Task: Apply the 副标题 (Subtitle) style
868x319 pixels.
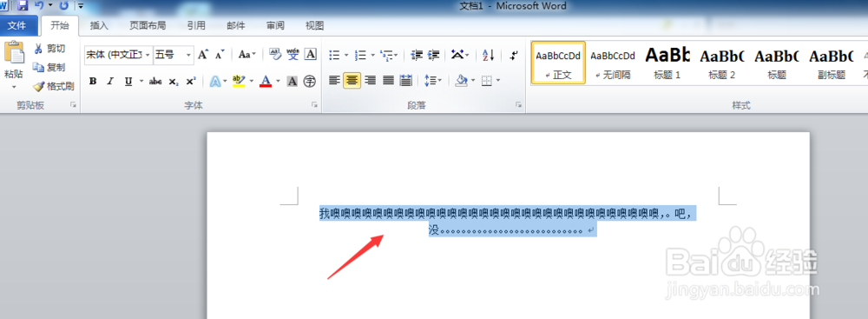Action: point(832,63)
